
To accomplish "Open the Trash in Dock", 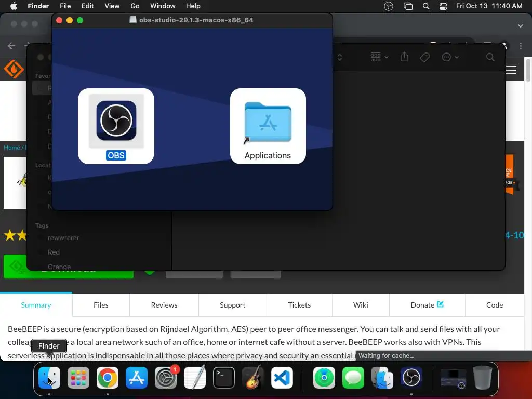I will click(483, 378).
